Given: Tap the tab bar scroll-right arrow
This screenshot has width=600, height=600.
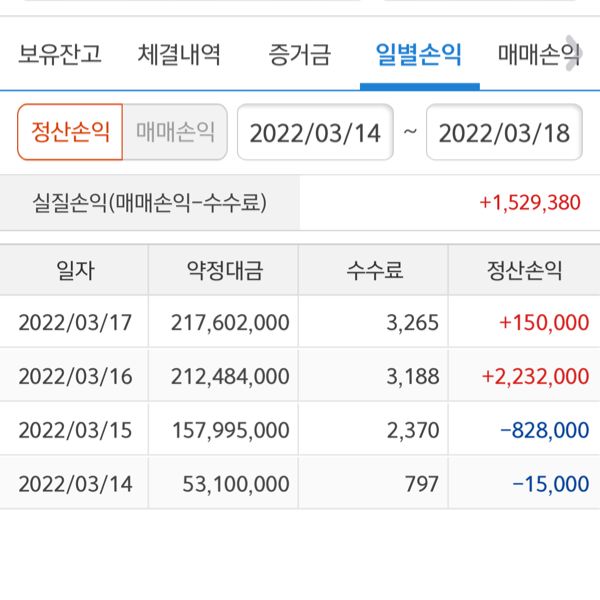Looking at the screenshot, I should 573,53.
